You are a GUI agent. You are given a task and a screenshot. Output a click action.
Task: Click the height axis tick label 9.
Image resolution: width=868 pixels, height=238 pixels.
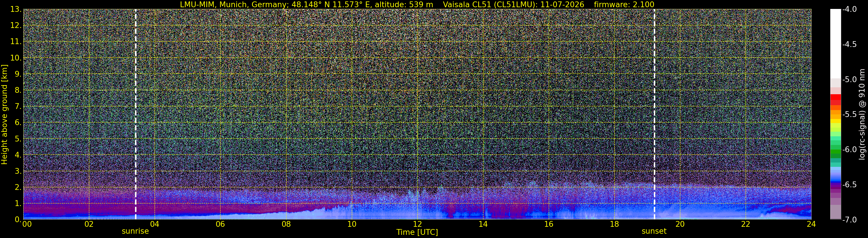point(18,74)
